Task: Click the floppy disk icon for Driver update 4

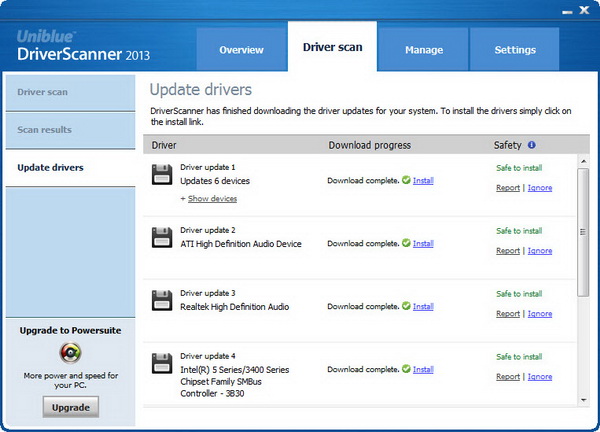Action: tap(162, 363)
